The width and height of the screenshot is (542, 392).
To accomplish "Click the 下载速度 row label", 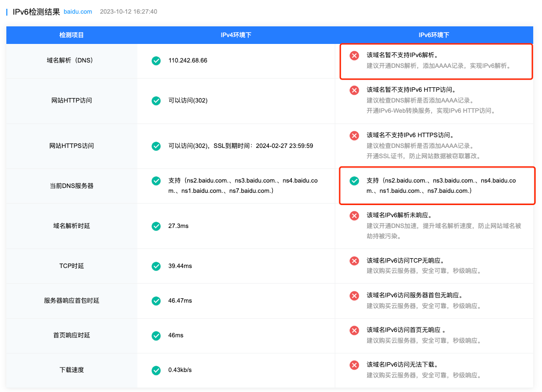I will pos(71,370).
